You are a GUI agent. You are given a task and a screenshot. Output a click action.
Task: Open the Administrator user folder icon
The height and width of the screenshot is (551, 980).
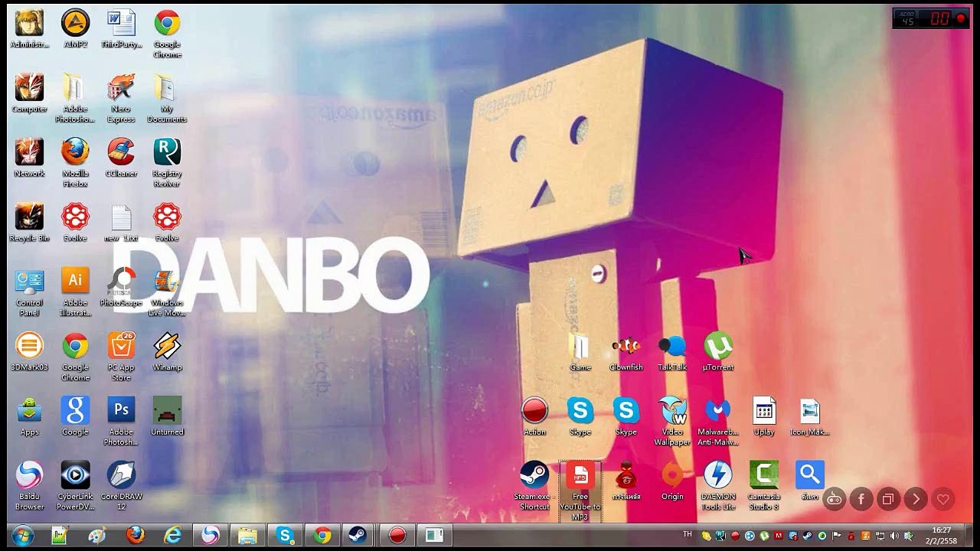pyautogui.click(x=29, y=28)
